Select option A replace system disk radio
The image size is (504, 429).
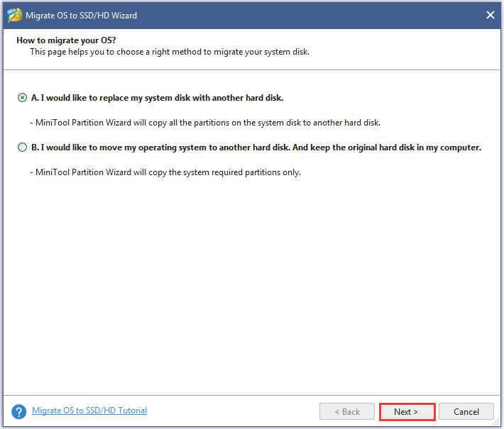point(22,98)
